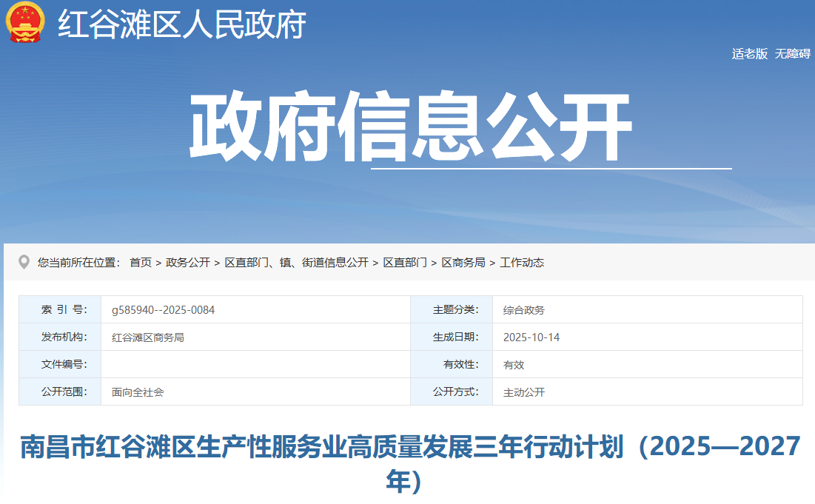Click the 政府信息公开 banner heading
Image resolution: width=815 pixels, height=504 pixels.
tap(411, 126)
